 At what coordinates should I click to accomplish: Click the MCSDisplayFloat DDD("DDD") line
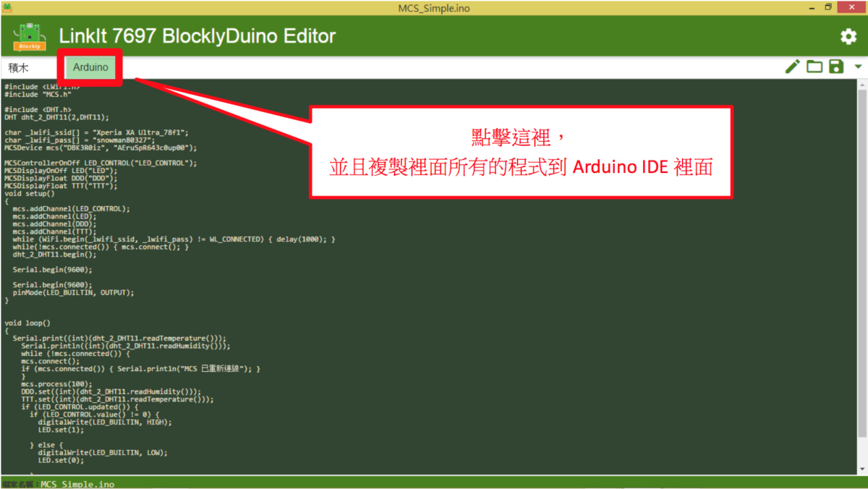[61, 178]
